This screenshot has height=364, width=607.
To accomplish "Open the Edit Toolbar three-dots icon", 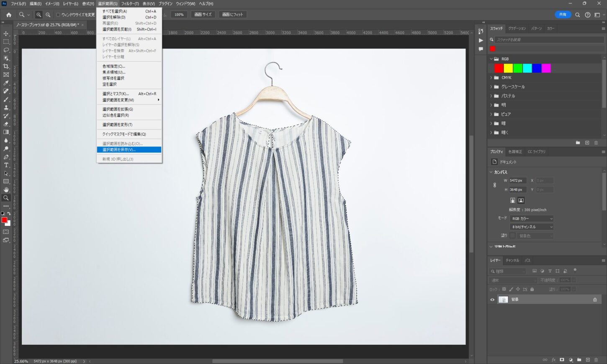I will coord(6,206).
